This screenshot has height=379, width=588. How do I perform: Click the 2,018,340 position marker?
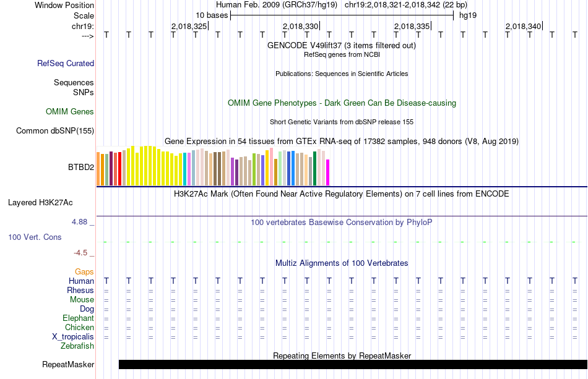point(524,26)
